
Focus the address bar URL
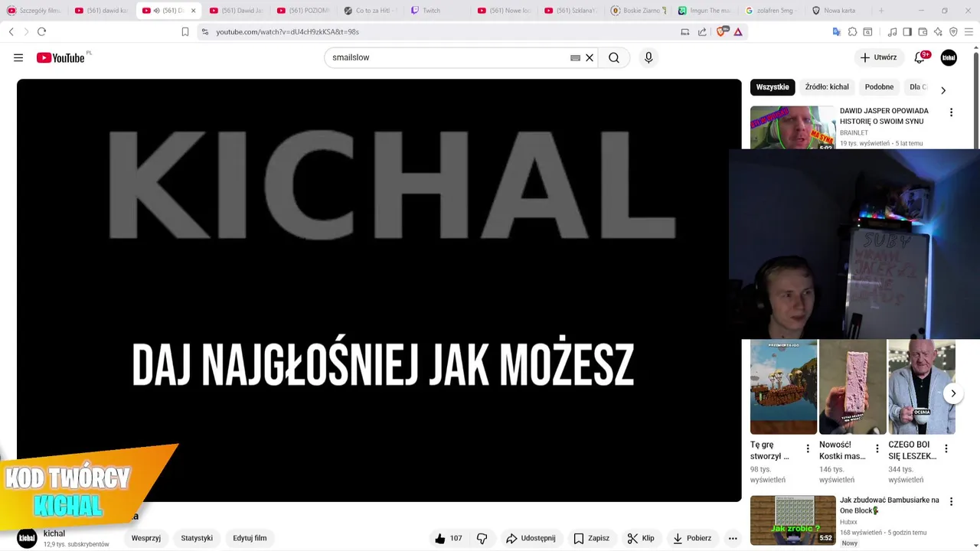287,31
